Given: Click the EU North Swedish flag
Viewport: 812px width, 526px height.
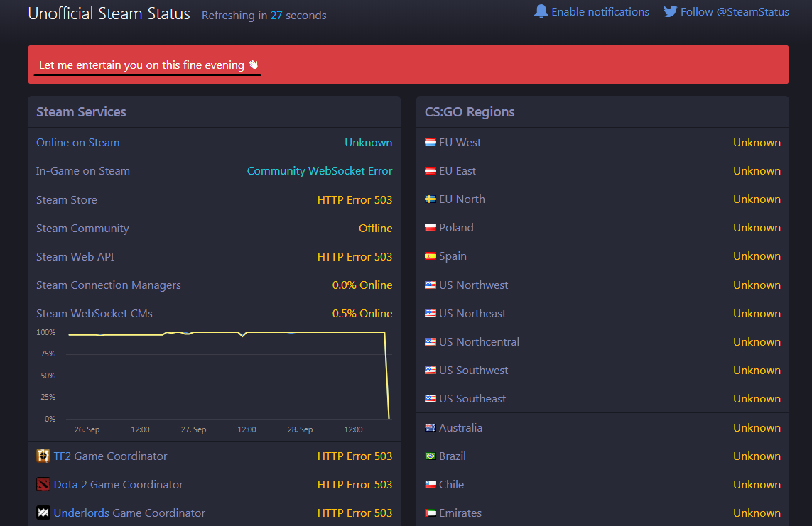Looking at the screenshot, I should [430, 199].
